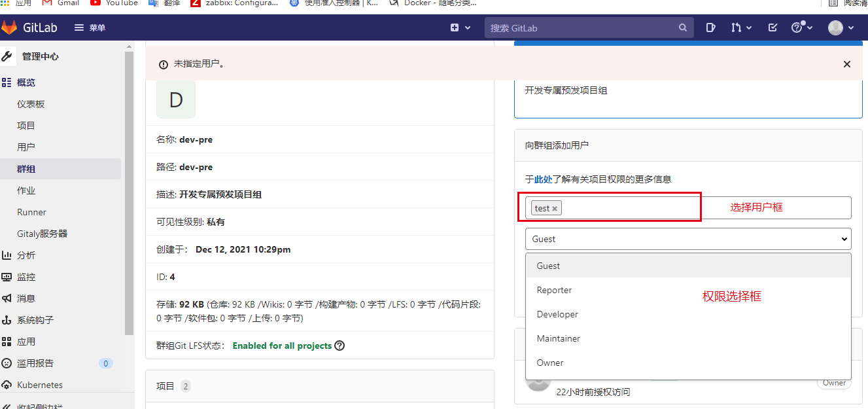Viewport: 868px width, 409px height.
Task: Go to Gitaly服务器 in sidebar
Action: [x=42, y=234]
